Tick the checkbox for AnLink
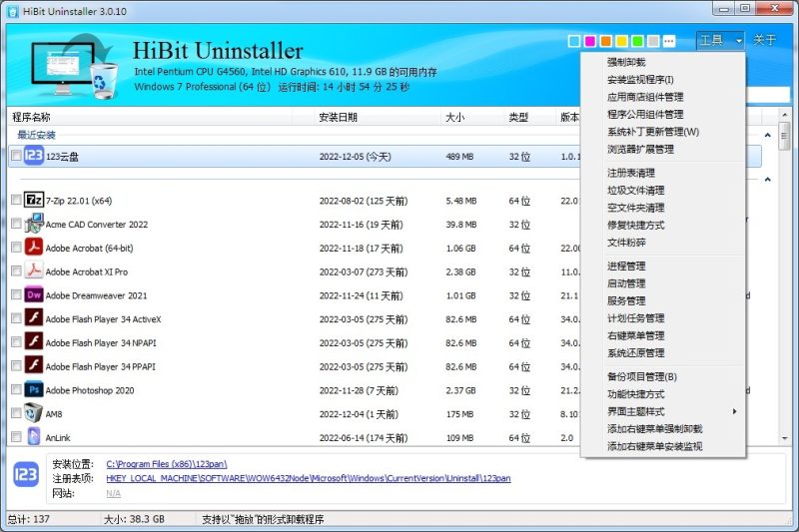Screen dimensions: 799x532 16,437
